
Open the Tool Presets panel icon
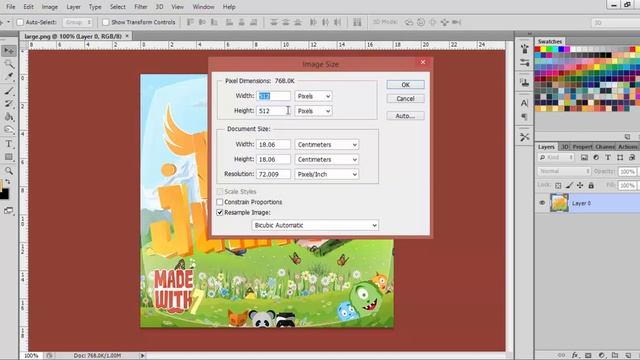(524, 137)
